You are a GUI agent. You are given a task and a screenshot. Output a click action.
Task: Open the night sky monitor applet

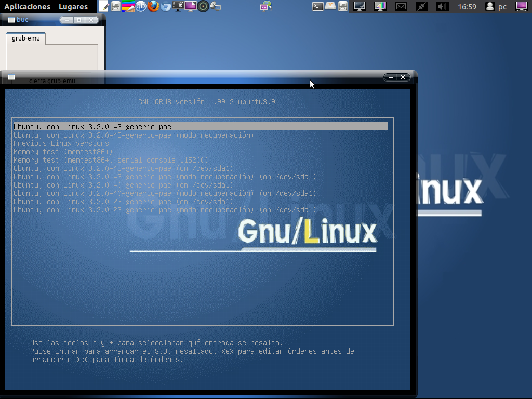tap(360, 6)
